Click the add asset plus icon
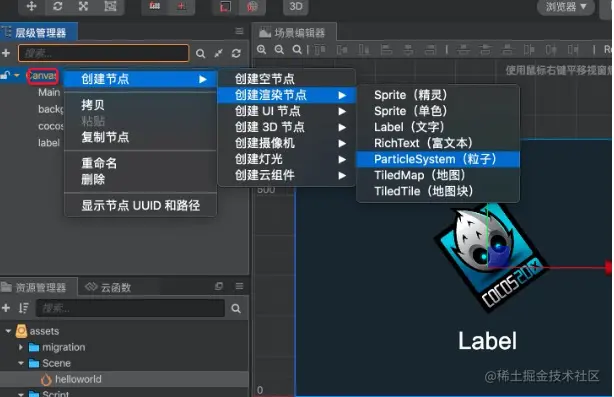The image size is (614, 397). click(6, 308)
